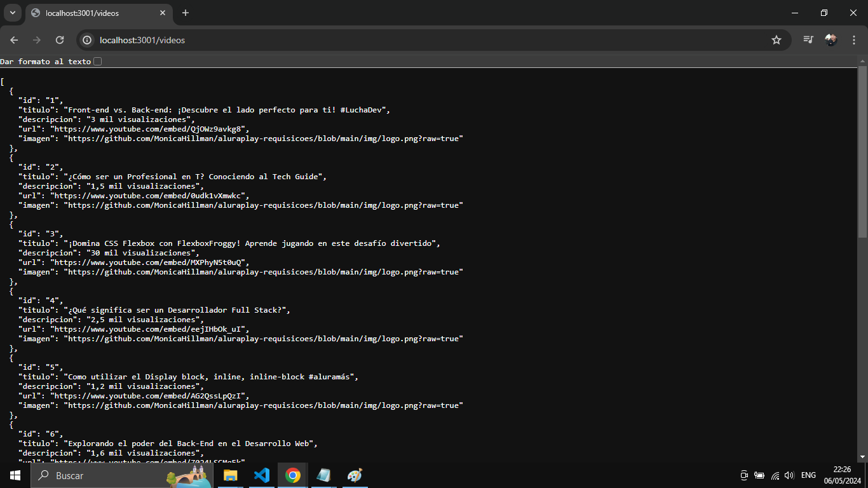
Task: Click the description '1,6 mil visualizaciones'
Action: coord(142,453)
